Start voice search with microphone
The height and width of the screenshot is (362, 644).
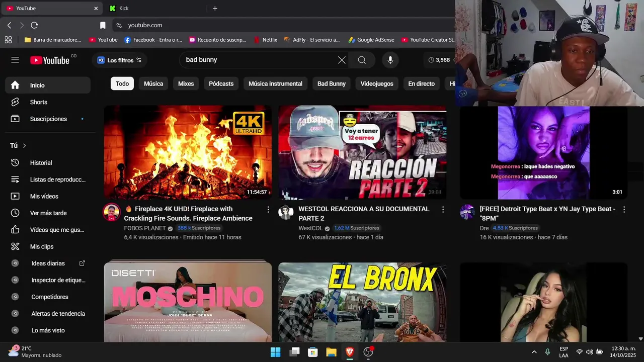(x=390, y=60)
